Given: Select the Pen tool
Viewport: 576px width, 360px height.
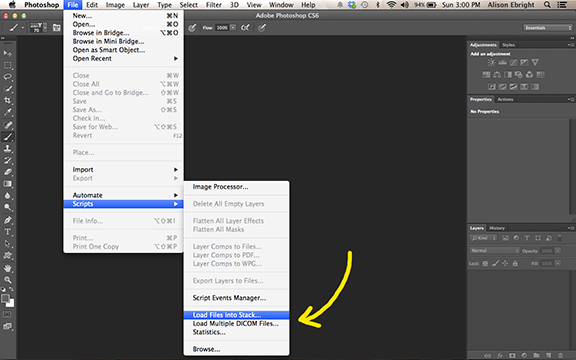Looking at the screenshot, I should coord(7,220).
